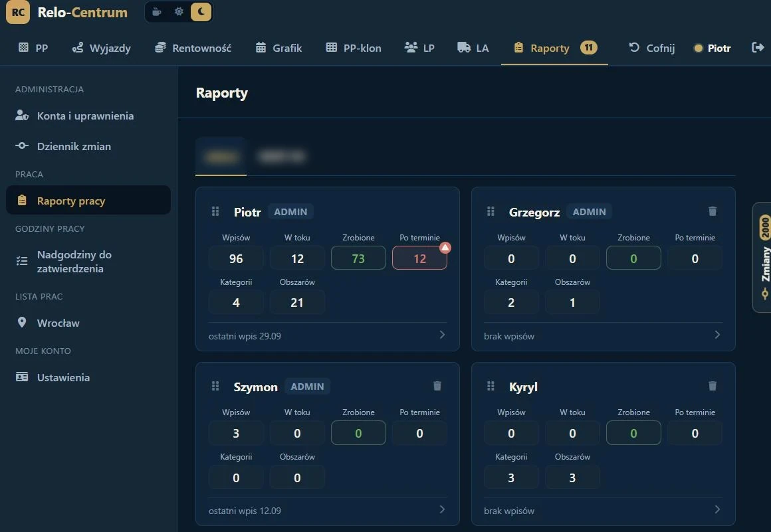Click the Relo-Centrum title
The image size is (771, 532).
click(82, 12)
